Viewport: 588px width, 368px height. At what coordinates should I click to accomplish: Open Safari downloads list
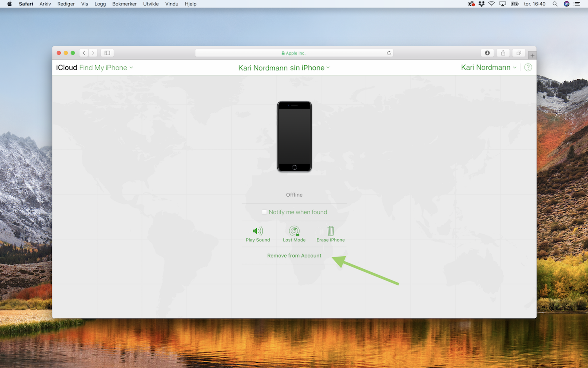(x=487, y=53)
